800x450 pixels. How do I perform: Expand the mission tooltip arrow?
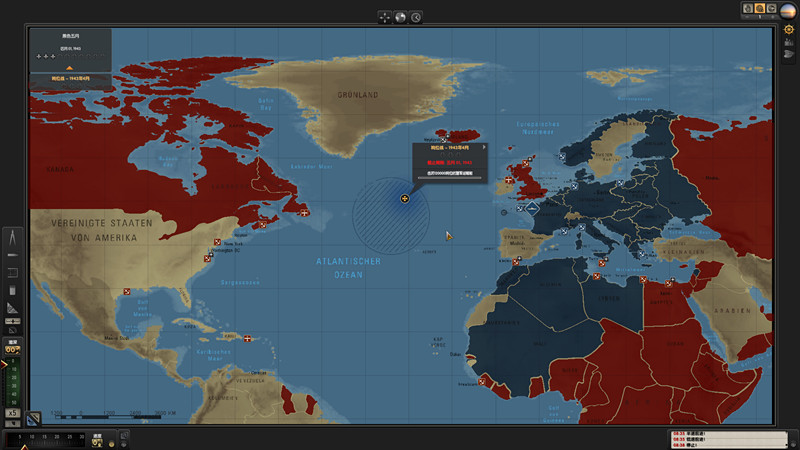click(x=485, y=148)
